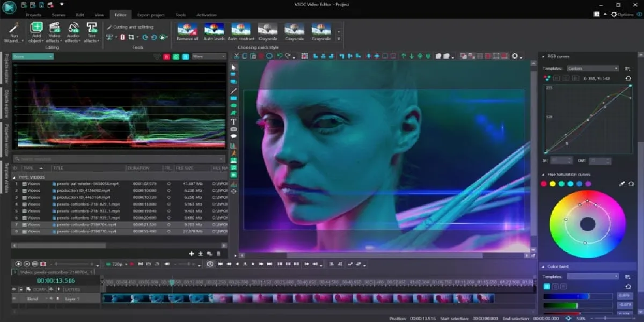Toggle the record indicator near 720p control
Viewport: 644px width, 322px height.
132,264
